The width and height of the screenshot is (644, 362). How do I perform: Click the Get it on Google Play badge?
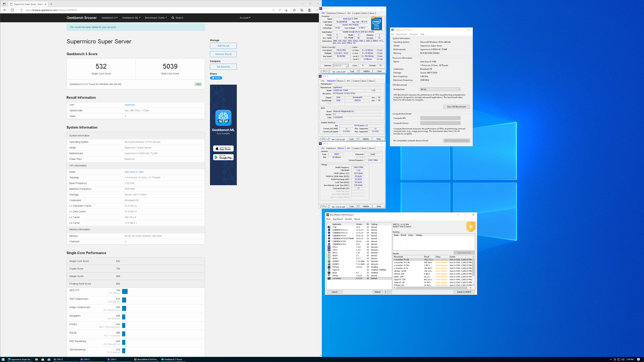click(223, 157)
